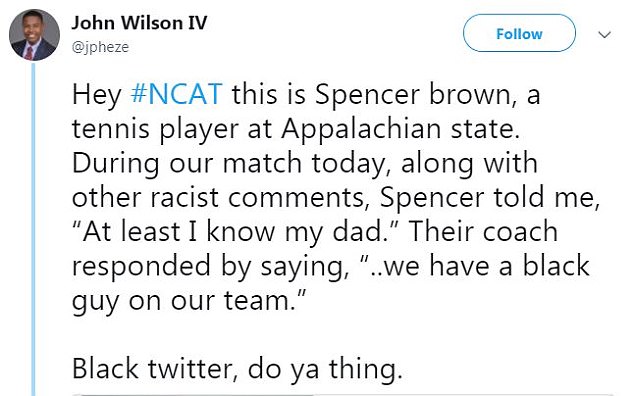
Task: Click the word "Hey" starting the tweet
Action: [97, 95]
